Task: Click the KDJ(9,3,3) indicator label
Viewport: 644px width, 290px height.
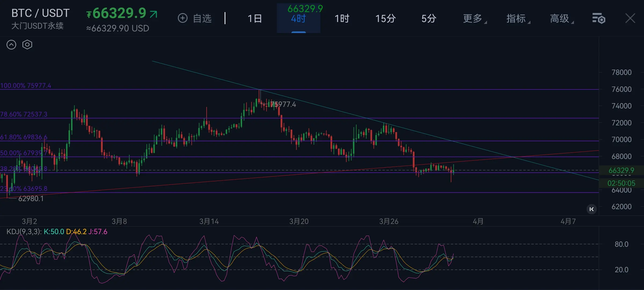Action: tap(24, 231)
